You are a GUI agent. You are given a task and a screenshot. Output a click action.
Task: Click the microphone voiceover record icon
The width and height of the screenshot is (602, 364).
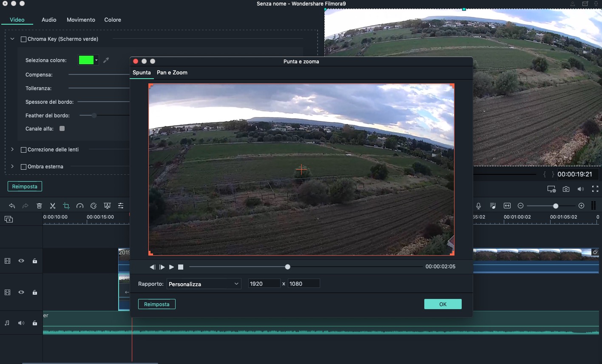click(x=478, y=206)
